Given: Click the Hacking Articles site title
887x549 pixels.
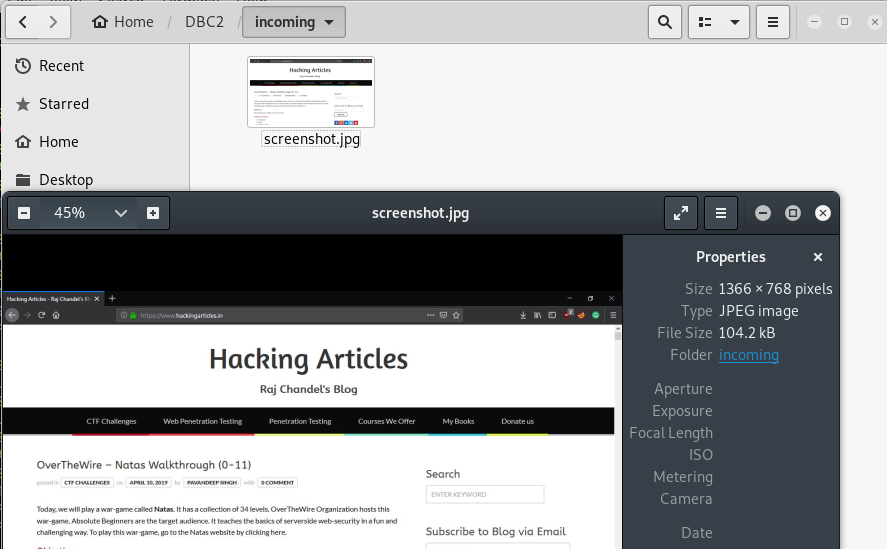Looking at the screenshot, I should pos(308,359).
